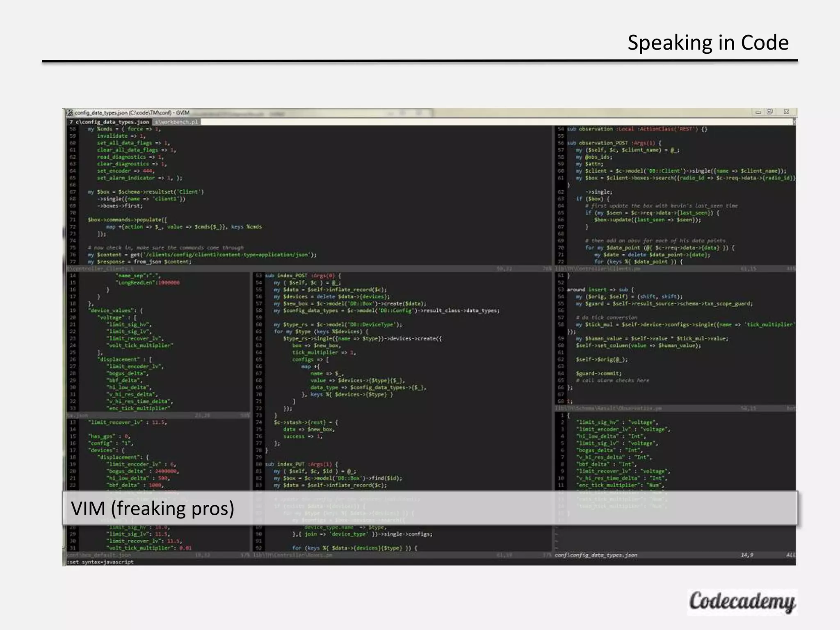Select 'my $devices = delete $data->{devices};'
This screenshot has height=630, width=840.
[x=332, y=297]
